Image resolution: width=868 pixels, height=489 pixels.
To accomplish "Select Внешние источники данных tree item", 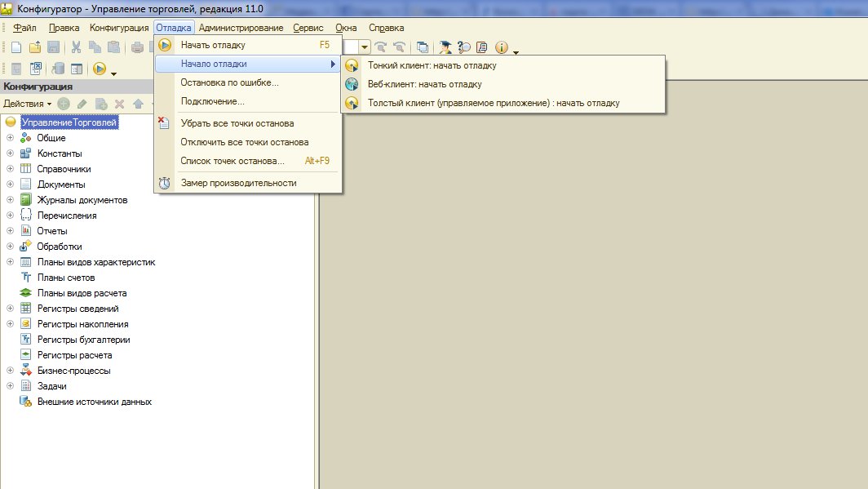I will click(x=94, y=402).
